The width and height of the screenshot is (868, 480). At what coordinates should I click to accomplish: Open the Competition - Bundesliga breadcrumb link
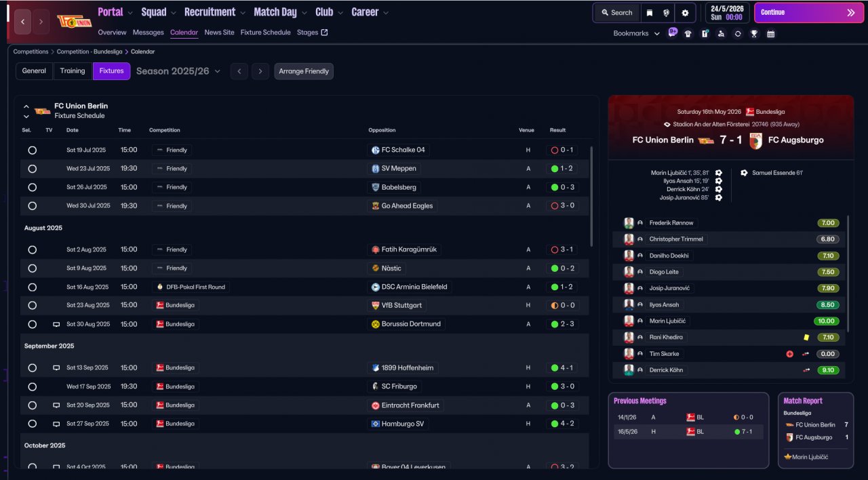[x=90, y=52]
